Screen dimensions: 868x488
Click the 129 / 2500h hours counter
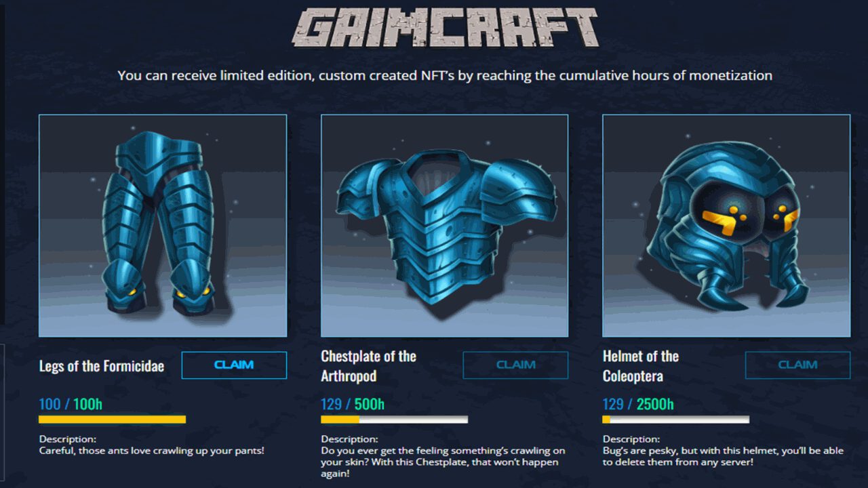coord(638,405)
